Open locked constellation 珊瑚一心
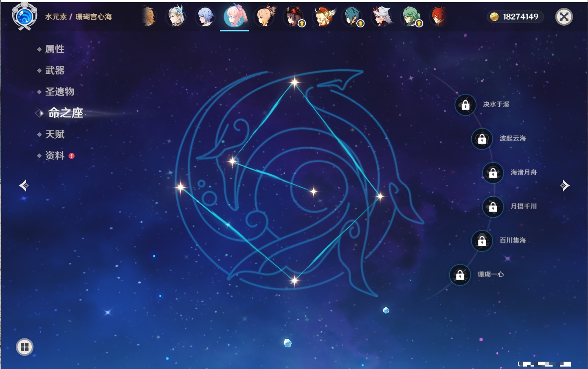Screen dimensions: 588x369 pyautogui.click(x=460, y=275)
